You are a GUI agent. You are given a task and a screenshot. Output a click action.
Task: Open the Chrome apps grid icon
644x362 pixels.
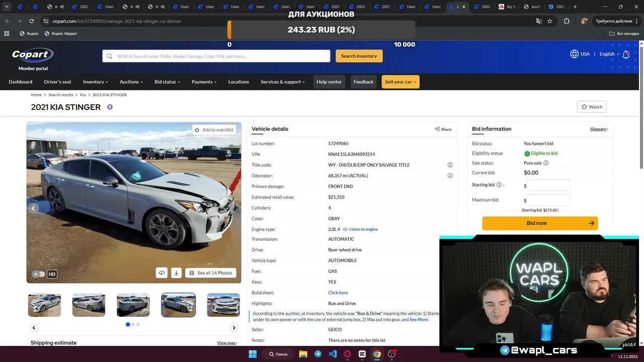click(x=7, y=33)
